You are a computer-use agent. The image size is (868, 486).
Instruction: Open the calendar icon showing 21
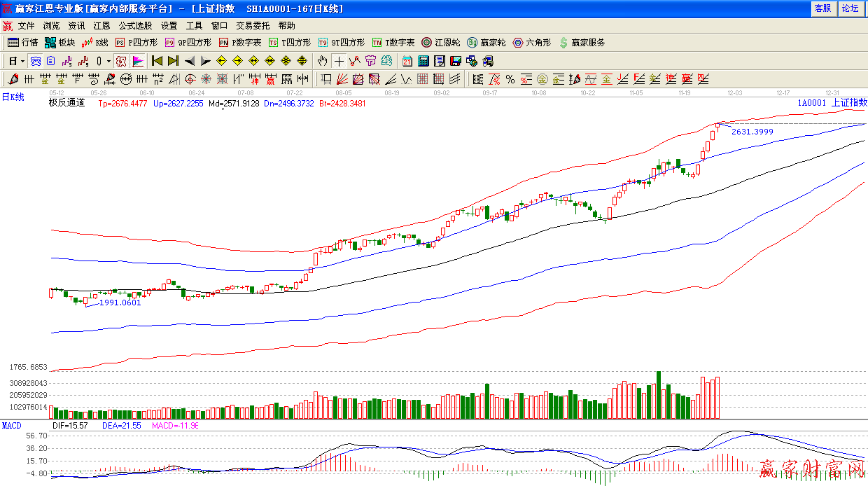point(407,61)
